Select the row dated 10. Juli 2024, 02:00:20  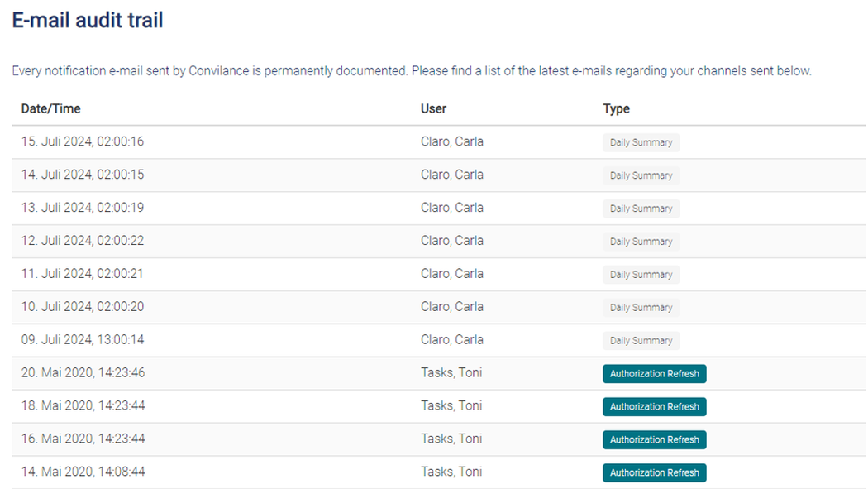click(439, 307)
